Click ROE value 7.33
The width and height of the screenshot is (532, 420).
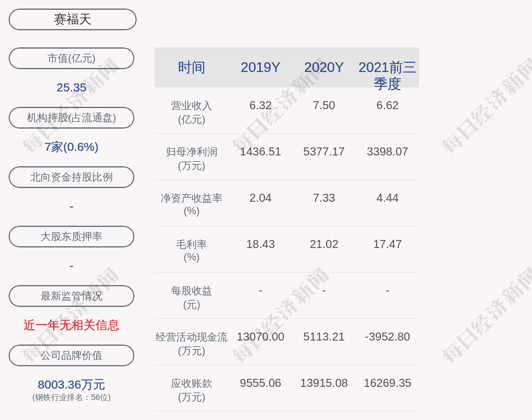point(324,198)
